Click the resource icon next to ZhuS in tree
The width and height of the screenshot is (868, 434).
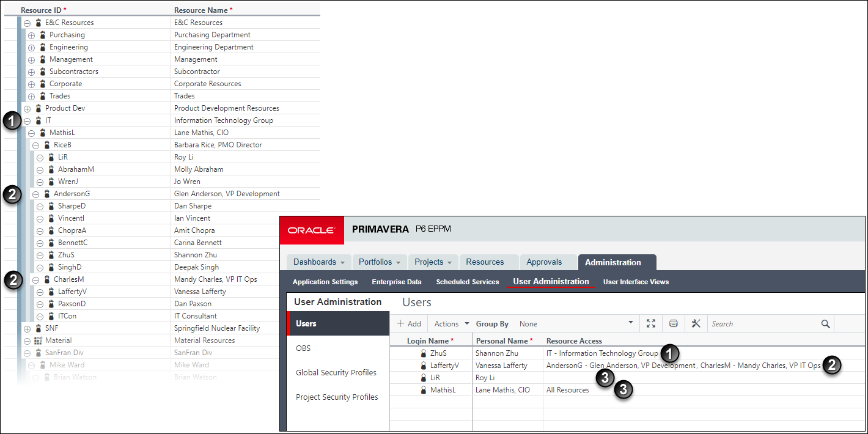click(x=51, y=255)
